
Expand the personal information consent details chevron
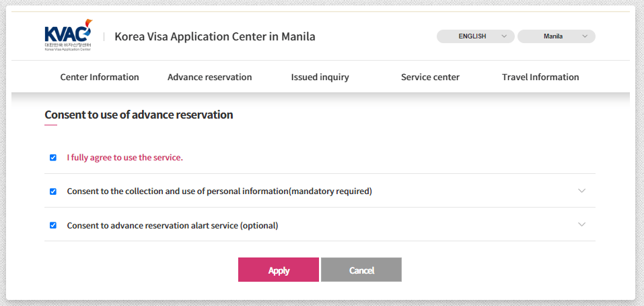point(581,191)
